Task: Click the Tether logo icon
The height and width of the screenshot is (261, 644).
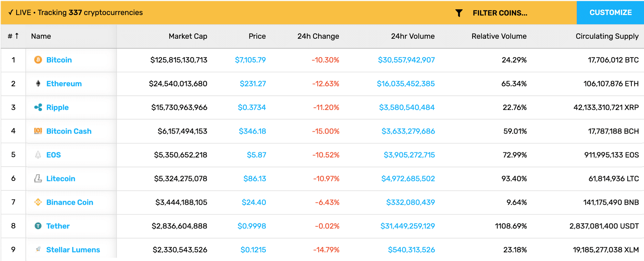Action: pos(38,226)
